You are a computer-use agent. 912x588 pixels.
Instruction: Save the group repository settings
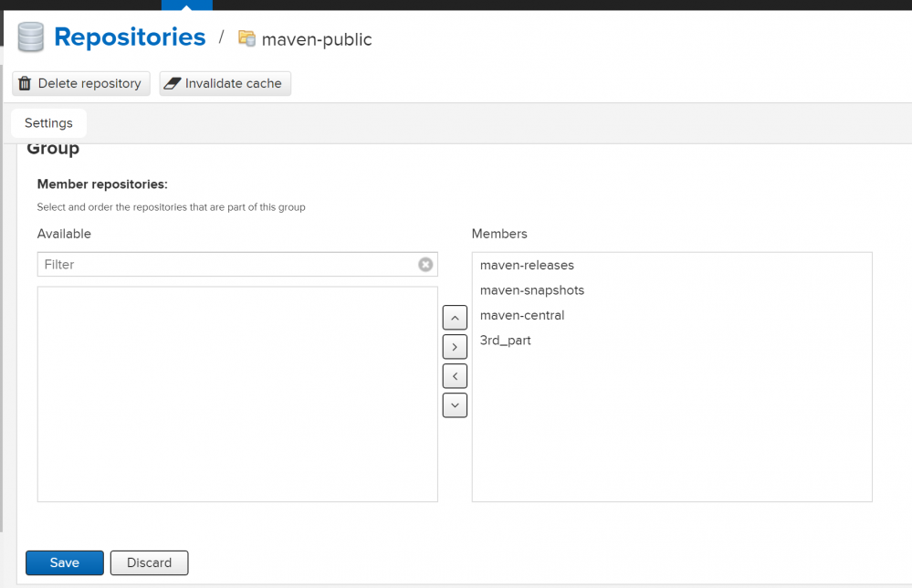(x=65, y=562)
